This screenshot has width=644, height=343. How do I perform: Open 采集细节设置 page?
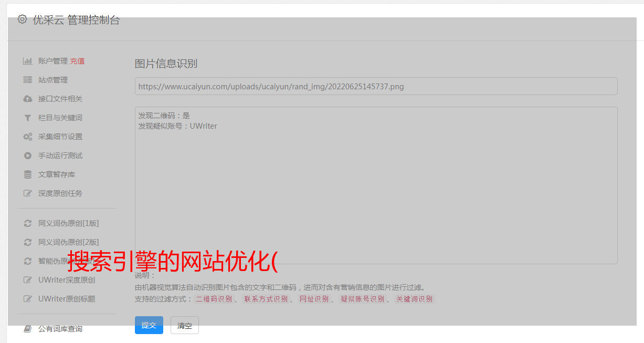pos(60,137)
